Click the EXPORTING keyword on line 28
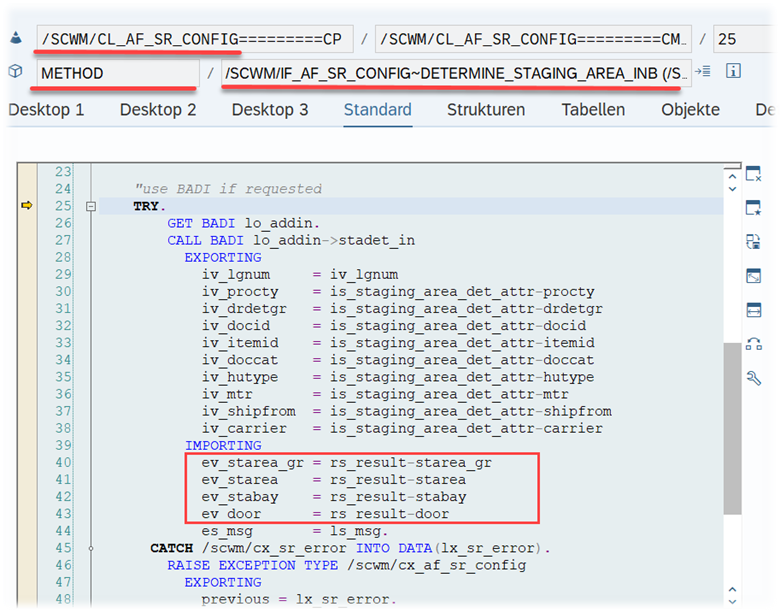 click(x=223, y=257)
